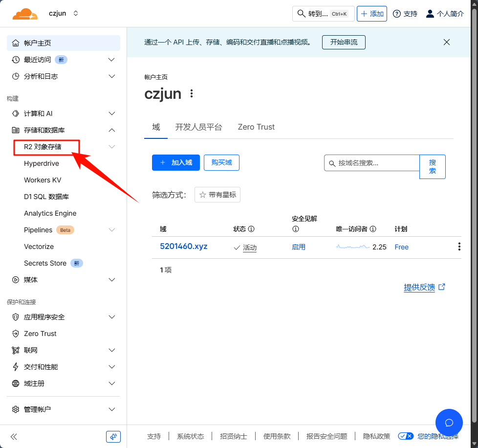Open the chat support bubble icon
Screen dimensions: 478x448
pyautogui.click(x=449, y=423)
